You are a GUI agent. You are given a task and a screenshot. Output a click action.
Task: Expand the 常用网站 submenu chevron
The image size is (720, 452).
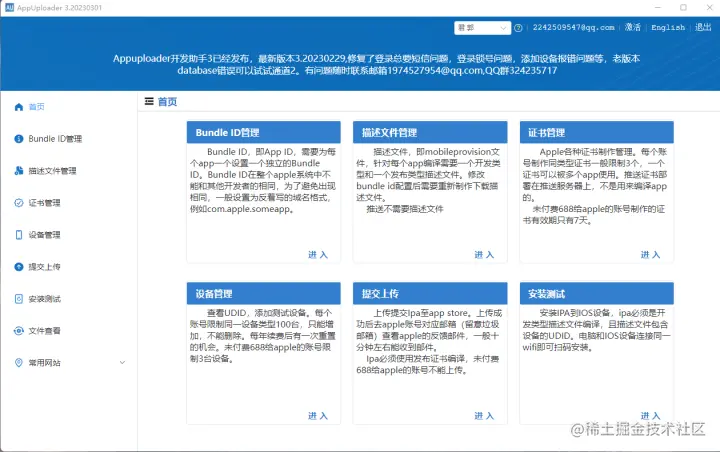(x=123, y=362)
